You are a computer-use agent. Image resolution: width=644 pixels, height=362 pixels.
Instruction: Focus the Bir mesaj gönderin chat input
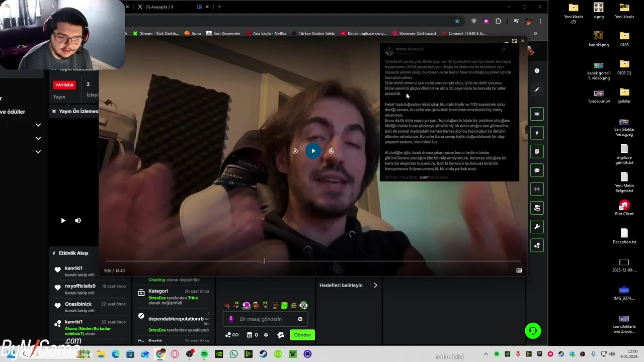(266, 319)
